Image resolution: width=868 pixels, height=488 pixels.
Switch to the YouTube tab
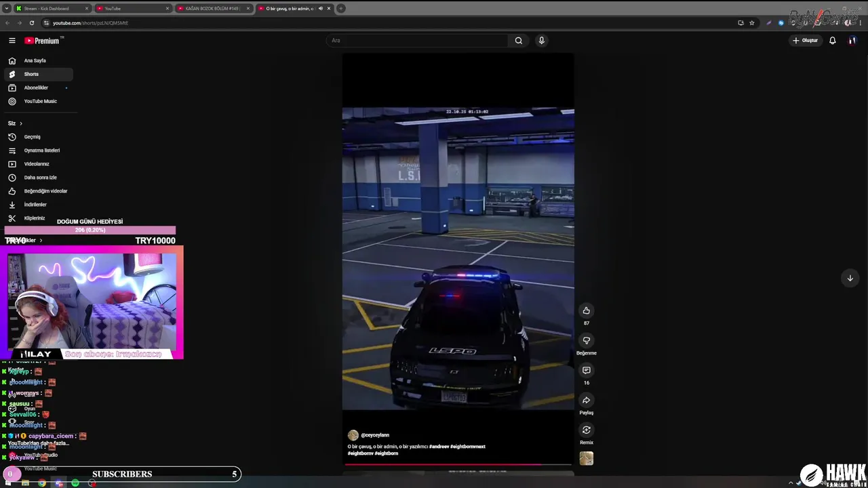click(x=132, y=9)
